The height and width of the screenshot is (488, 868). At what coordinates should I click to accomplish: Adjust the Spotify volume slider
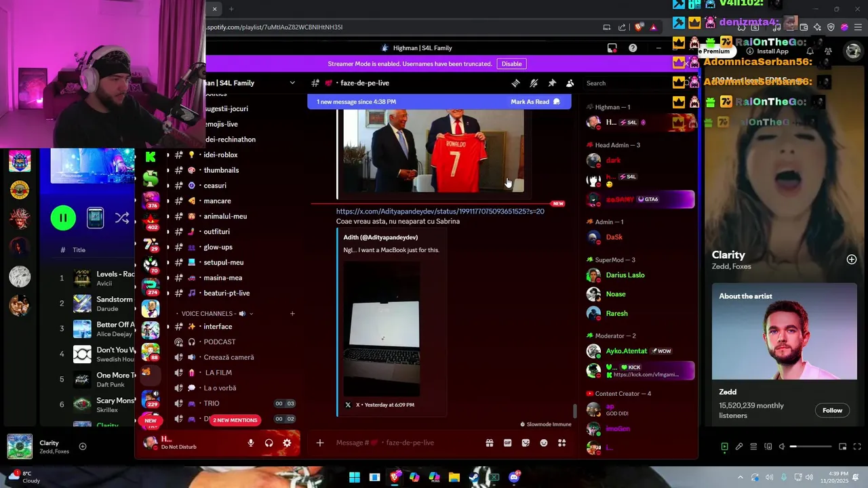pos(810,447)
